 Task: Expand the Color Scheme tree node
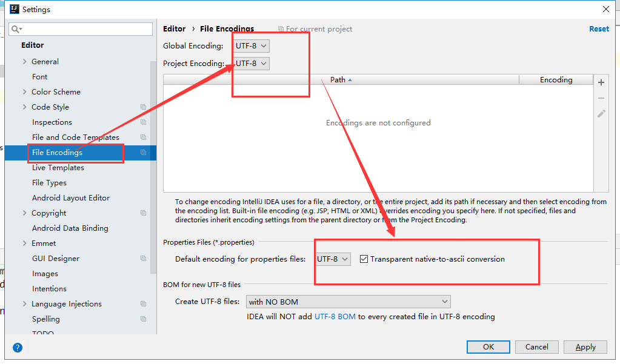(24, 91)
